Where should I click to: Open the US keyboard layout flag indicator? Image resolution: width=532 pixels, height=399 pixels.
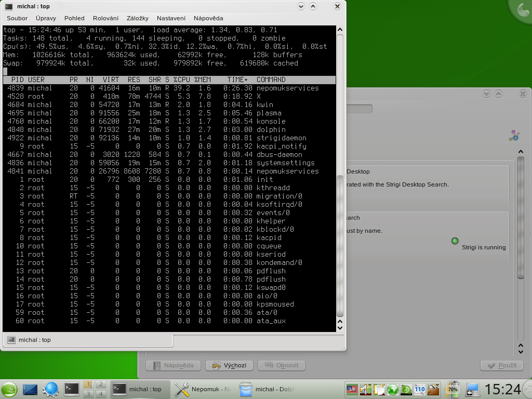pyautogui.click(x=352, y=389)
